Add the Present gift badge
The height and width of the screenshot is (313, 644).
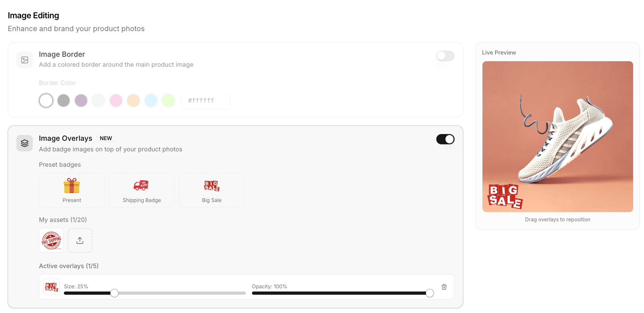(x=72, y=190)
